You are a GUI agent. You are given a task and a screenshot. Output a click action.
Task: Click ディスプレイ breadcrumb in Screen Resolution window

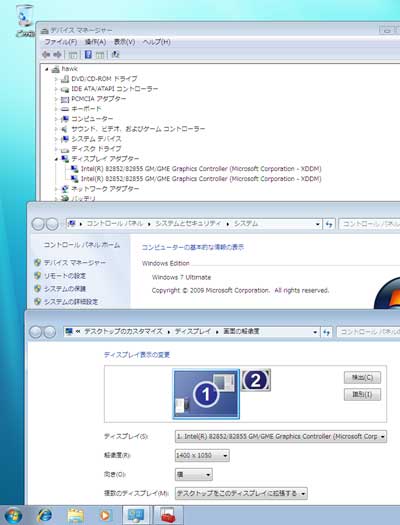tap(193, 331)
